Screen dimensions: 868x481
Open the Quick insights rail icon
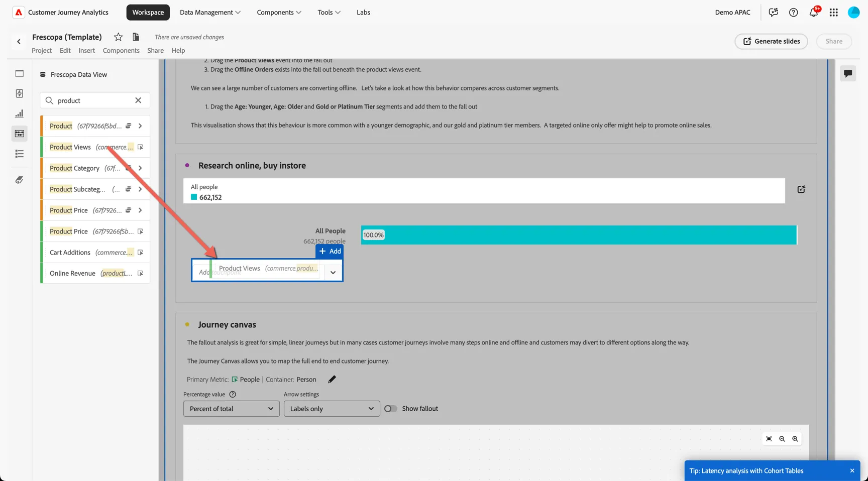pyautogui.click(x=20, y=93)
